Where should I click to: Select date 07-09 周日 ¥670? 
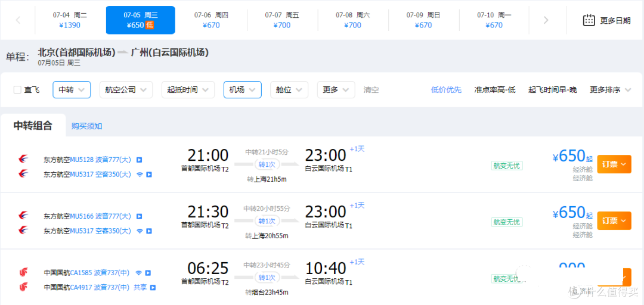click(423, 20)
